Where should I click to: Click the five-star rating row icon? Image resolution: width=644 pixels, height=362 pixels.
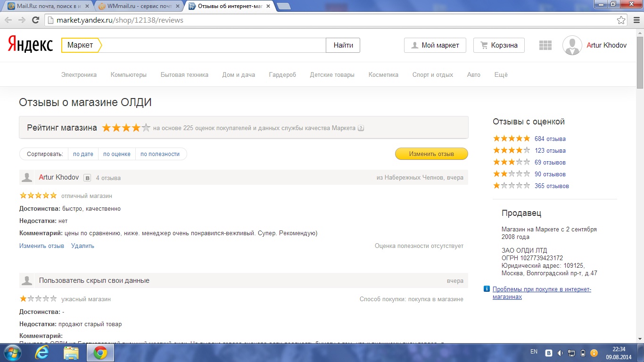[512, 139]
